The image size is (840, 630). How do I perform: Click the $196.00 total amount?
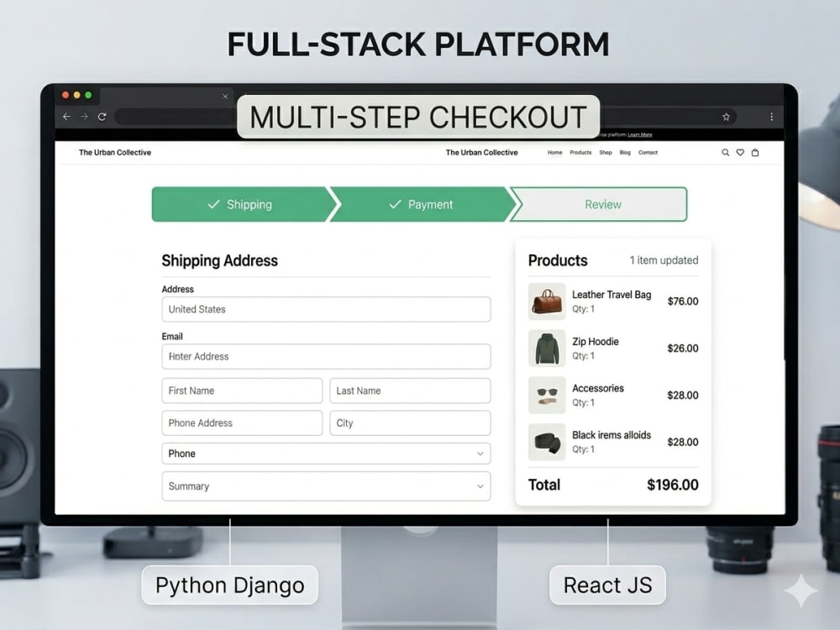(x=672, y=485)
